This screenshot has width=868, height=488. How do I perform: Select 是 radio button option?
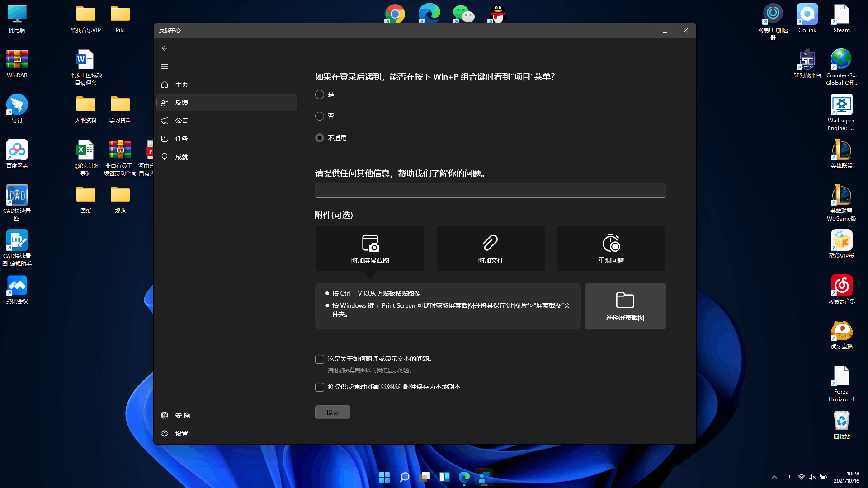[320, 94]
